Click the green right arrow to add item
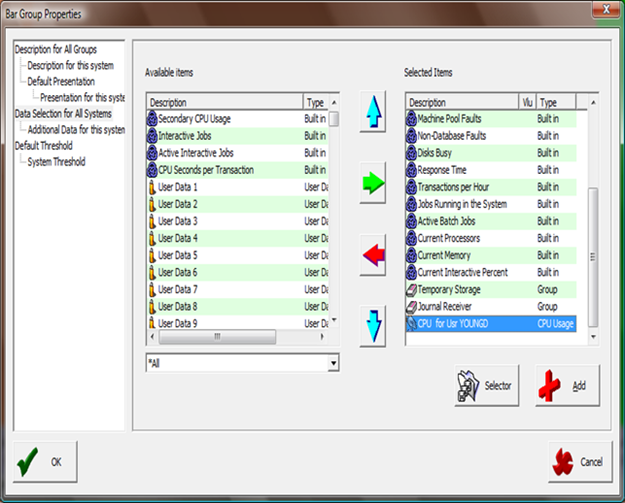Screen dimensions: 625x503 (373, 184)
